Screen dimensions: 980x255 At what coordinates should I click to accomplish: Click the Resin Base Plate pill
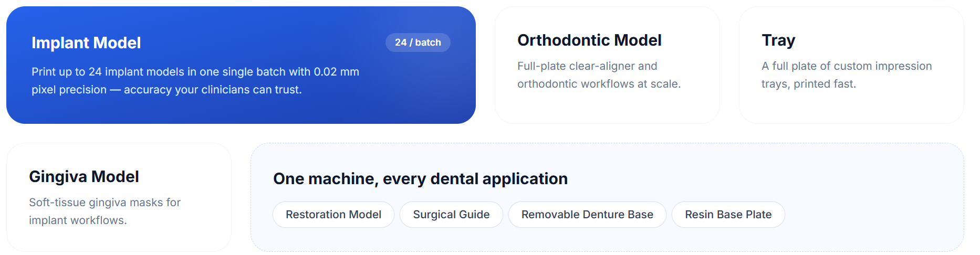(728, 215)
